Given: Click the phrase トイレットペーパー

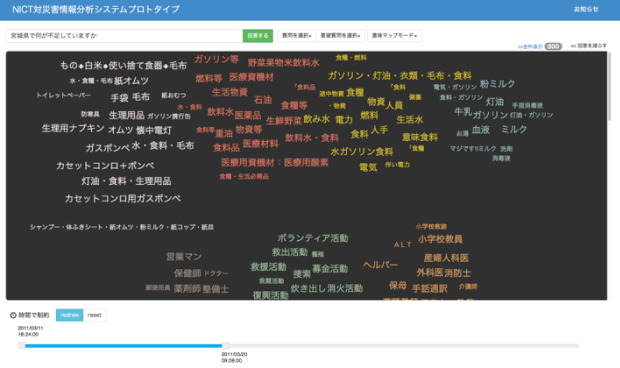Looking at the screenshot, I should point(63,95).
